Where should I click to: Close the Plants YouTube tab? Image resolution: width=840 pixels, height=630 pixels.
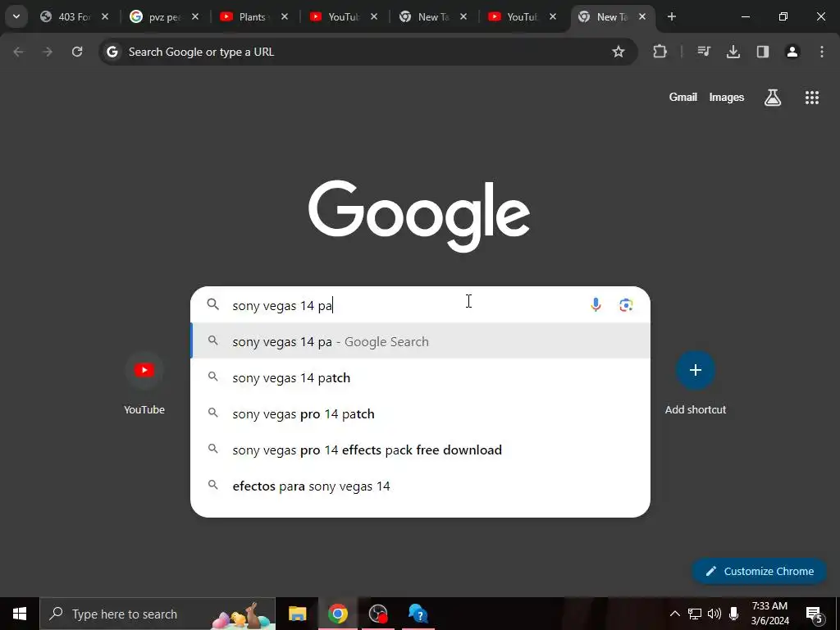click(x=285, y=16)
